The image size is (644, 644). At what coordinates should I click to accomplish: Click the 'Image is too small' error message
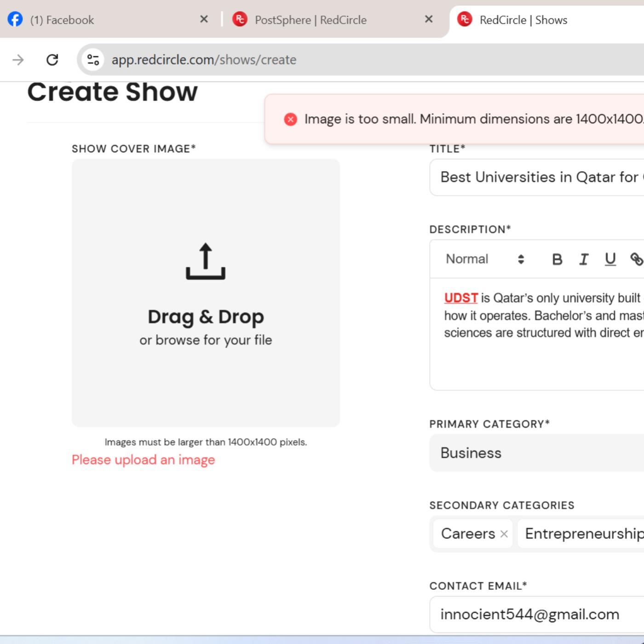pos(474,119)
